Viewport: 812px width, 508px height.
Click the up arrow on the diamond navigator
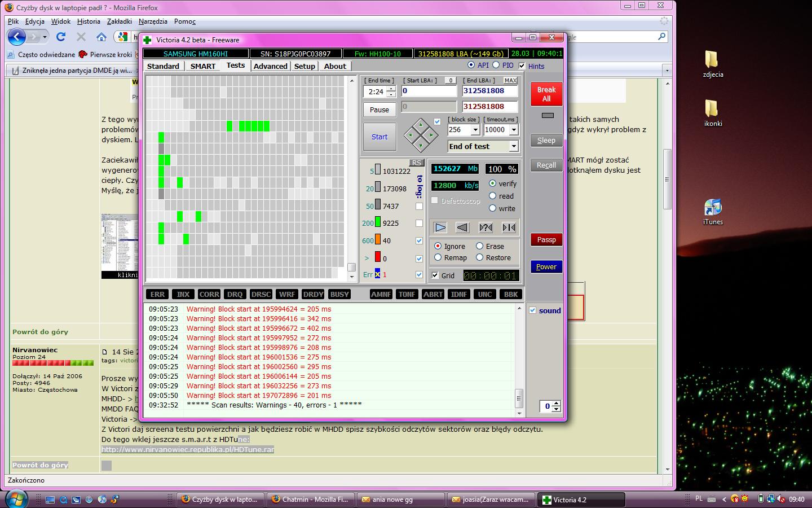tap(421, 125)
